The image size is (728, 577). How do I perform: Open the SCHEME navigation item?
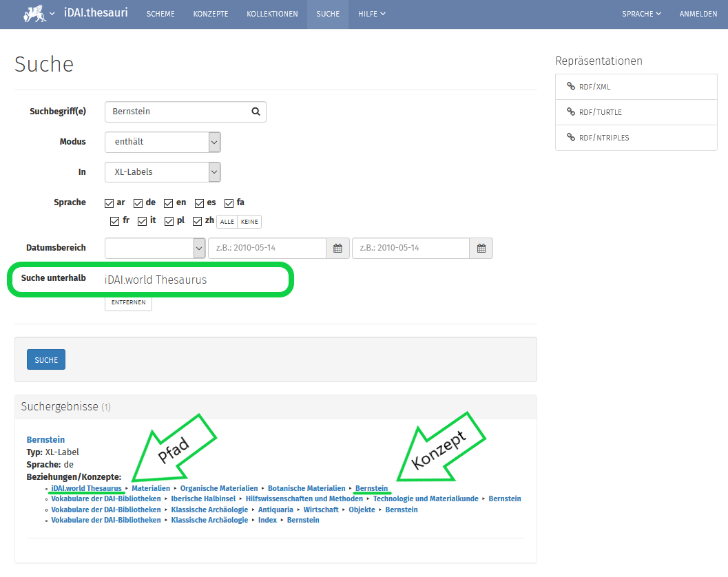pyautogui.click(x=160, y=14)
